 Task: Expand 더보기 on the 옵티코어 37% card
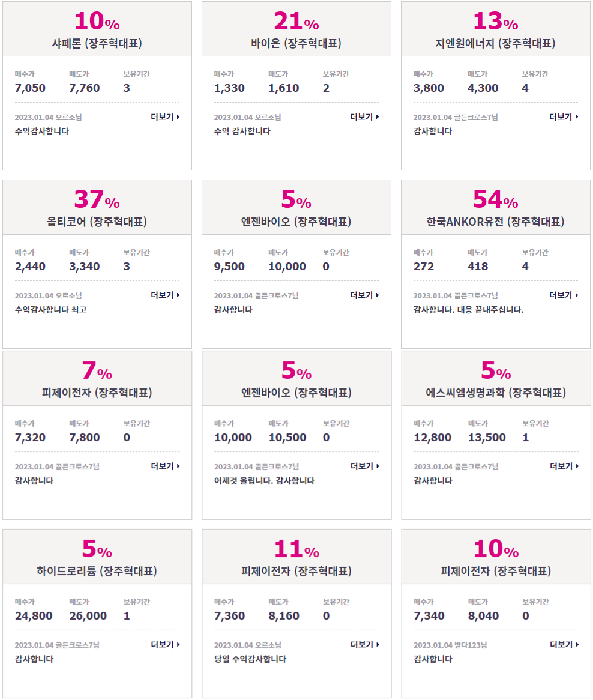coord(165,295)
